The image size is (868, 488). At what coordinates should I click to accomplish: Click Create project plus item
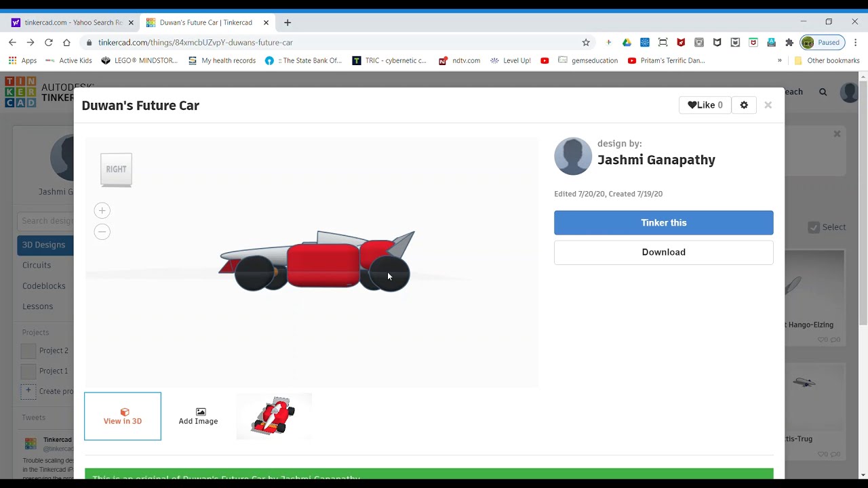pos(47,391)
